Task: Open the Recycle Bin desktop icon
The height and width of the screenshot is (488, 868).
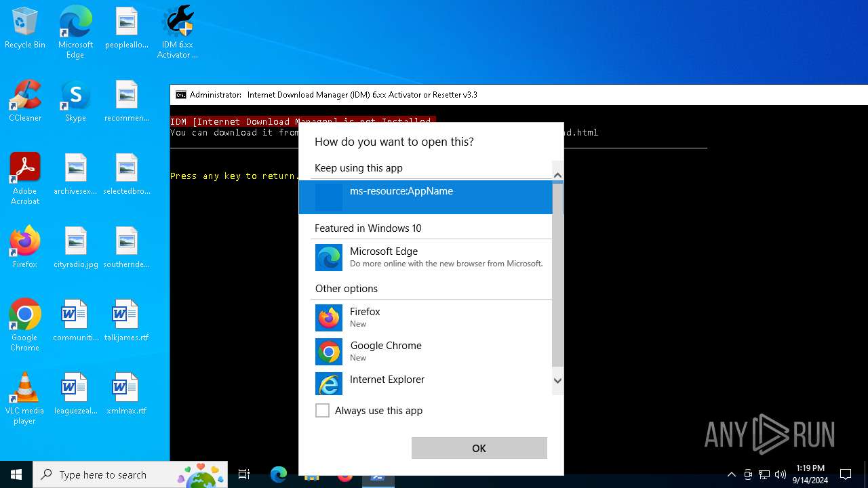Action: (x=25, y=28)
